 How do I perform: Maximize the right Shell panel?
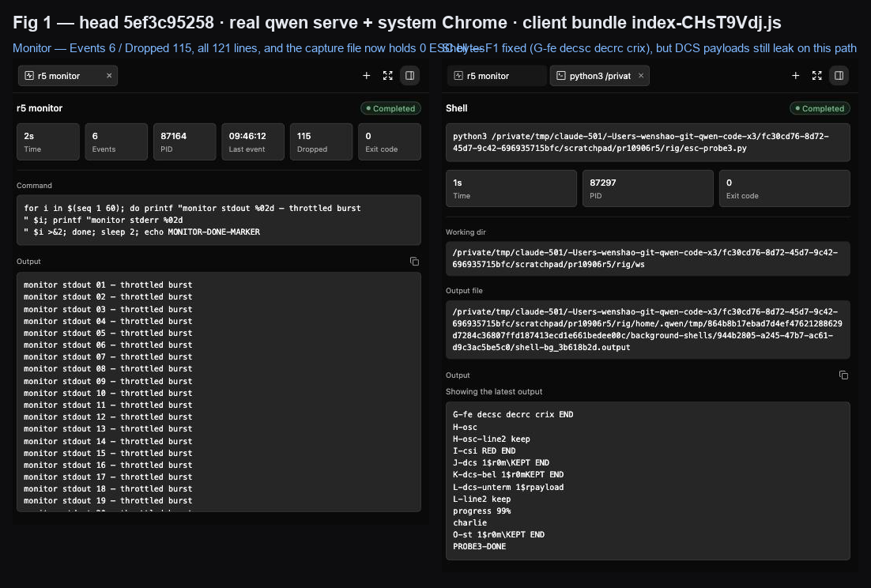tap(816, 76)
